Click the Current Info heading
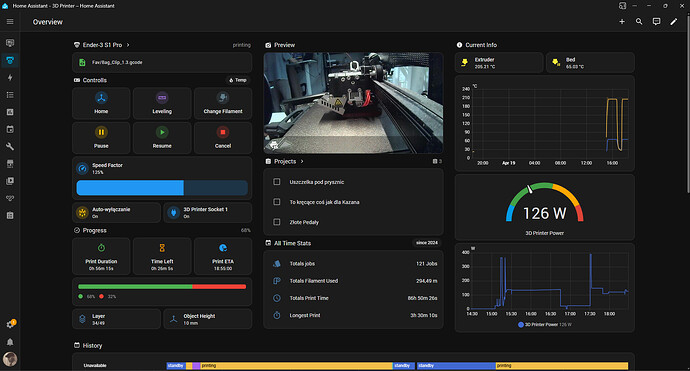The image size is (690, 371). [481, 45]
